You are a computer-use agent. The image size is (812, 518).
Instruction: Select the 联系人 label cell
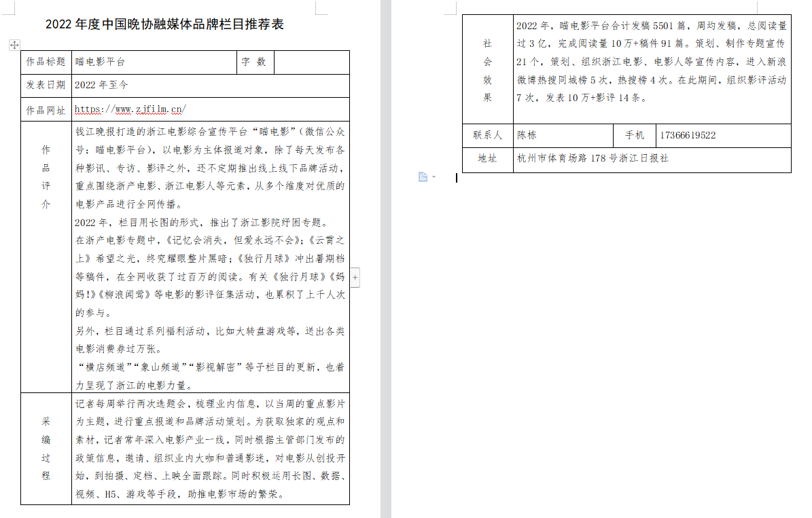pos(487,136)
